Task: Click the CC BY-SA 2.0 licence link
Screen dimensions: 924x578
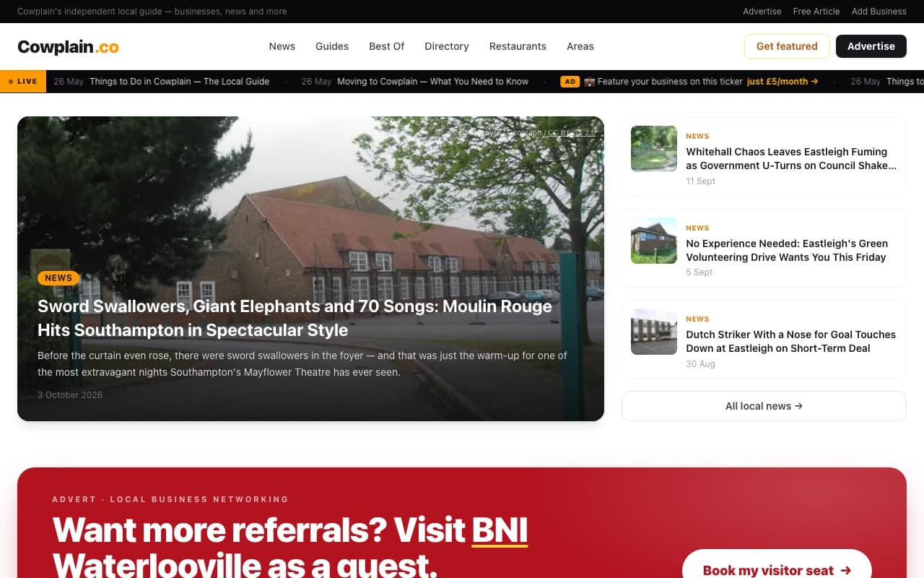Action: [x=572, y=132]
